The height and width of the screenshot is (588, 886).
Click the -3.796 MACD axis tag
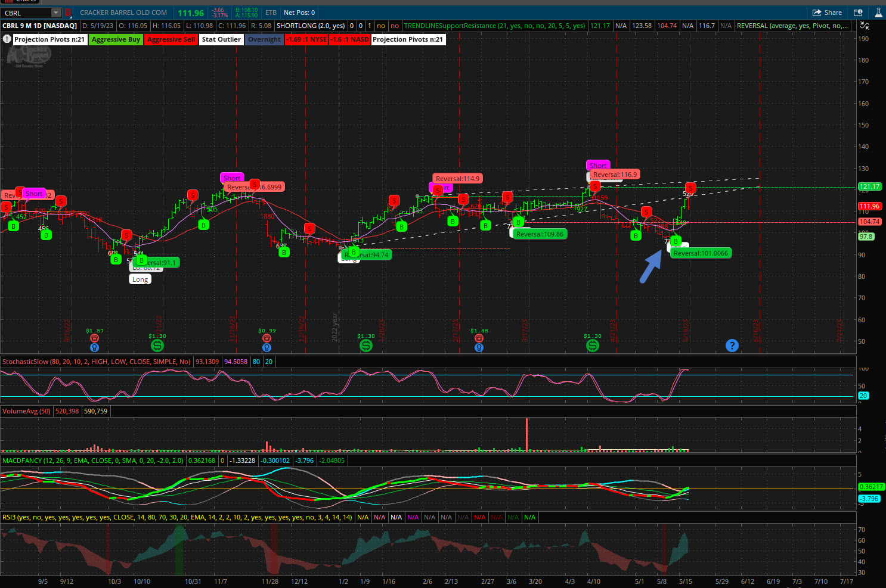coord(869,499)
